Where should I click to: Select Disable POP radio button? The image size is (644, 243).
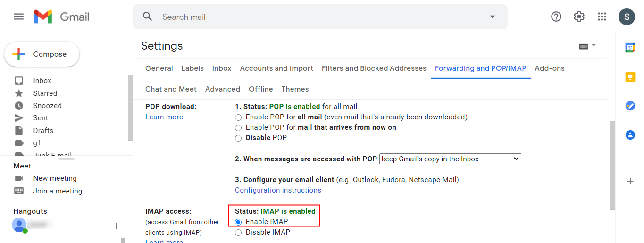coord(238,138)
